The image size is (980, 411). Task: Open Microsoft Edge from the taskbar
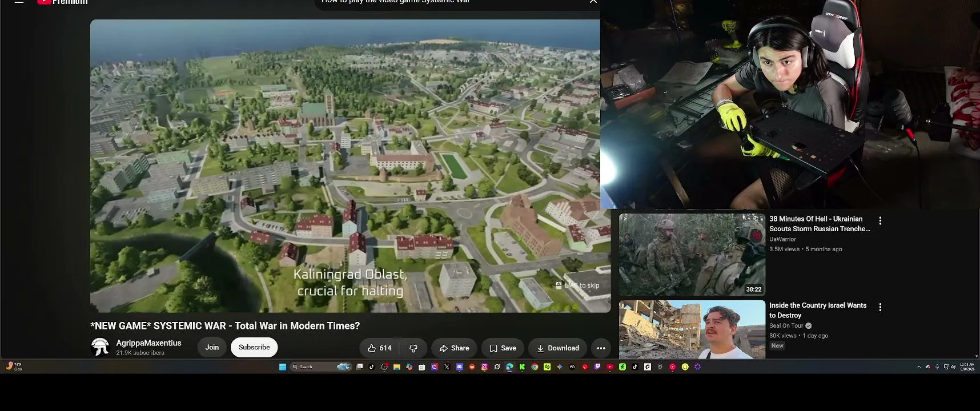tap(509, 367)
